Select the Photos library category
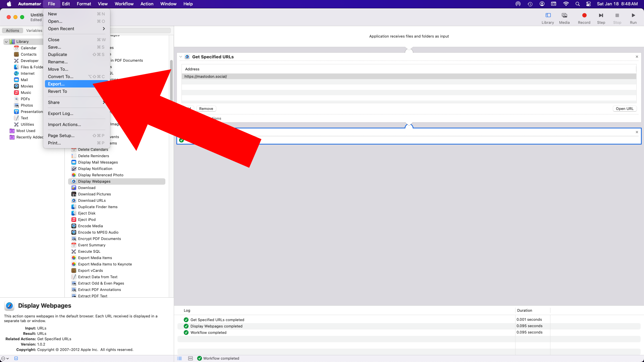This screenshot has width=644, height=362. pos(27,105)
